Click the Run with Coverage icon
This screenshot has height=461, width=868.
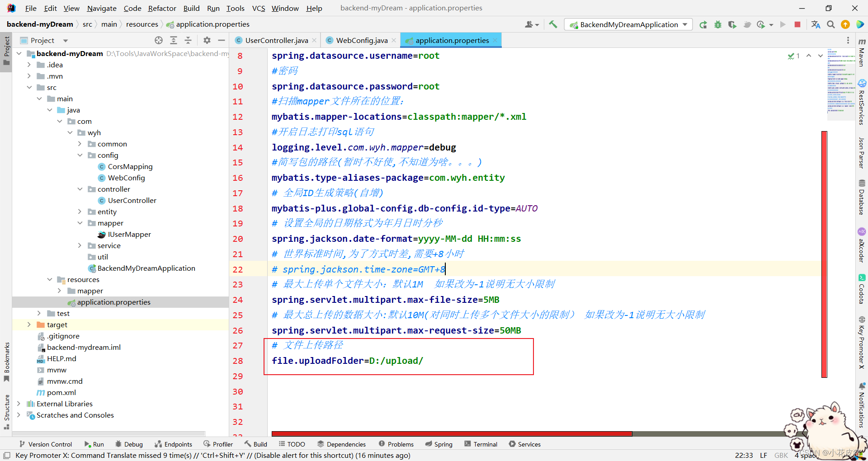coord(732,24)
